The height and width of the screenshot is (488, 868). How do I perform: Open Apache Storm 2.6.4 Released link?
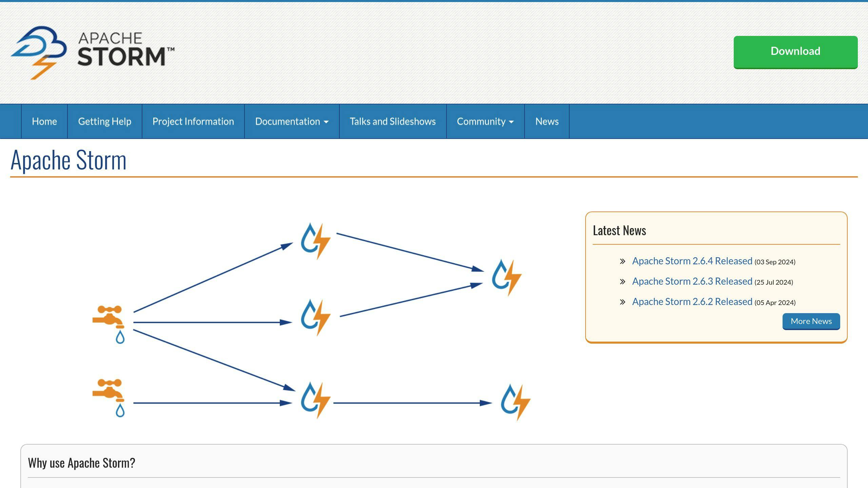coord(692,261)
